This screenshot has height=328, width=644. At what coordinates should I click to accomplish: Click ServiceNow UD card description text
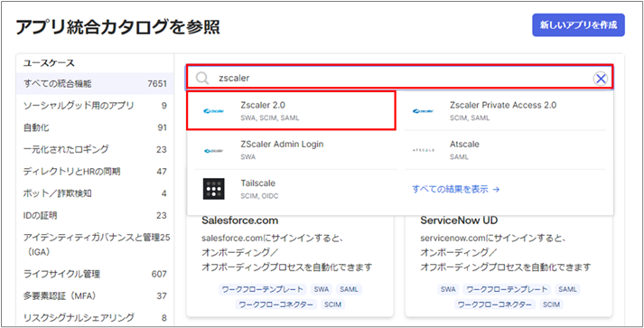506,252
